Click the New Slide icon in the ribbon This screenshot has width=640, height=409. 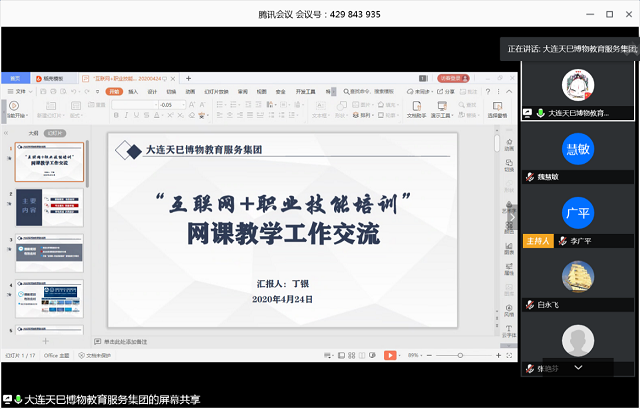click(x=51, y=106)
